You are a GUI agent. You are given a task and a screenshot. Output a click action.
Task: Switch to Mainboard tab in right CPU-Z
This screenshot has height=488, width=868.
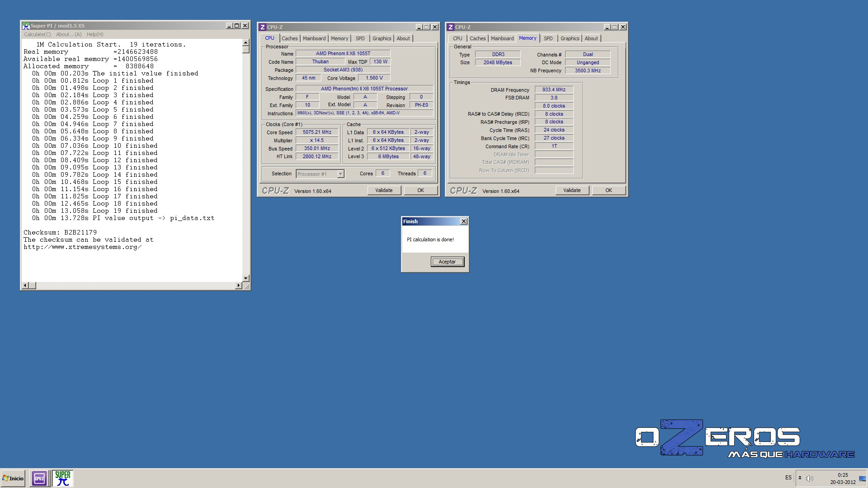[x=502, y=38]
